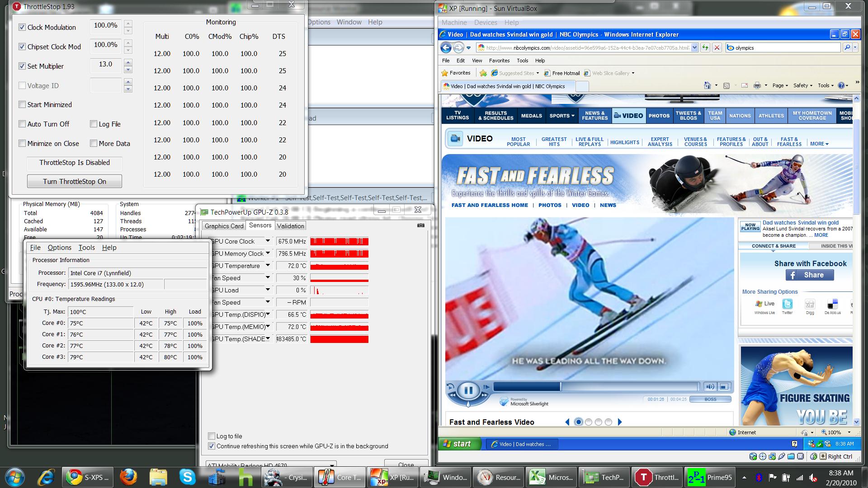Switch to Validation tab in GPU-Z

(x=291, y=226)
